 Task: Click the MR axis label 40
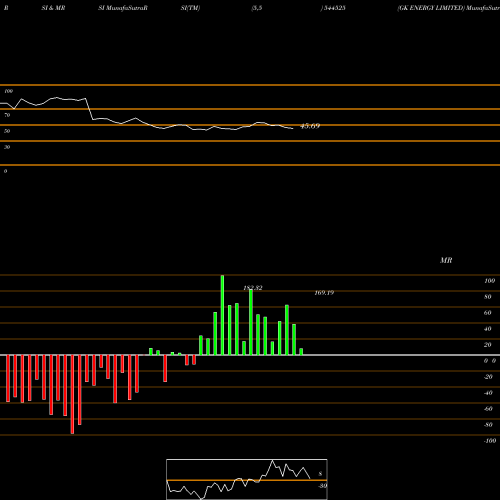click(x=488, y=329)
